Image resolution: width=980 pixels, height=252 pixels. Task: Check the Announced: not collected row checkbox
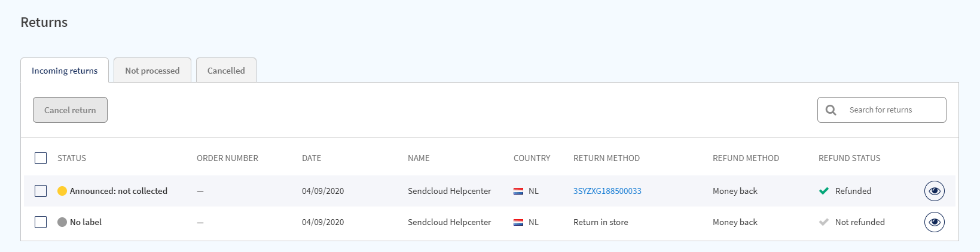41,191
